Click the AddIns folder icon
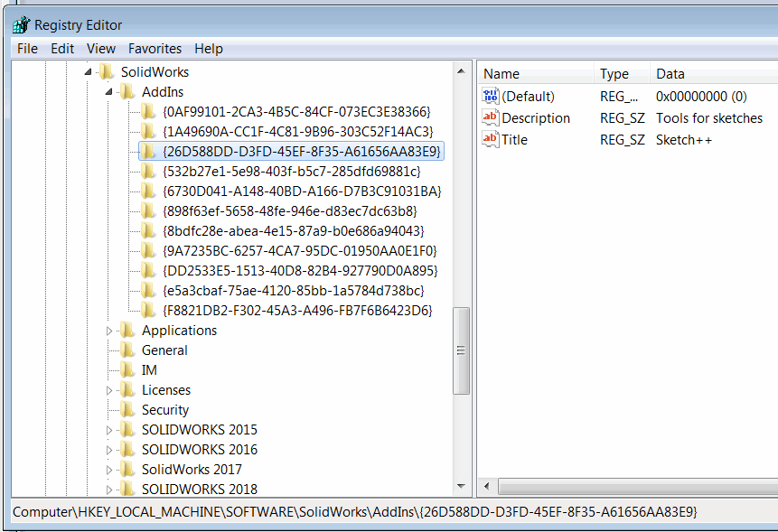Image resolution: width=778 pixels, height=532 pixels. pyautogui.click(x=127, y=92)
